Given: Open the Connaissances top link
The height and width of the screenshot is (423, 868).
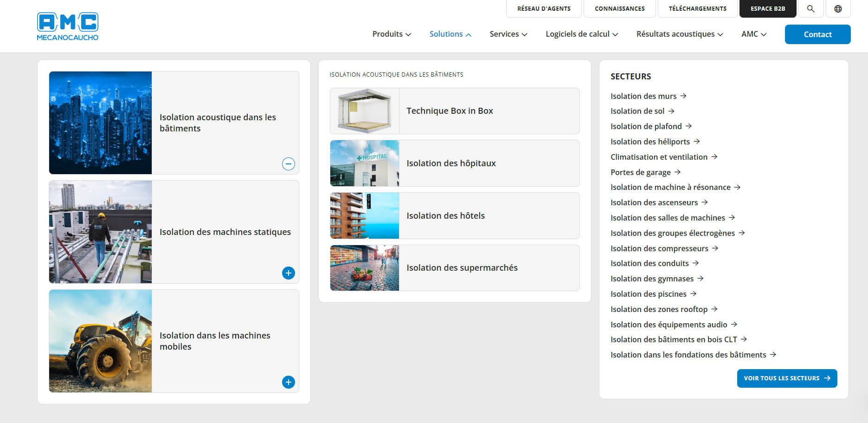Looking at the screenshot, I should tap(620, 9).
